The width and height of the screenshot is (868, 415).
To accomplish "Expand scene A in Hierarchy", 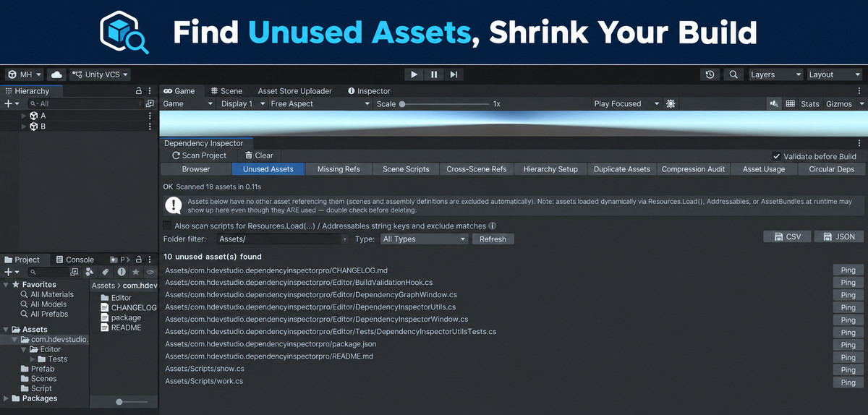I will pyautogui.click(x=23, y=116).
